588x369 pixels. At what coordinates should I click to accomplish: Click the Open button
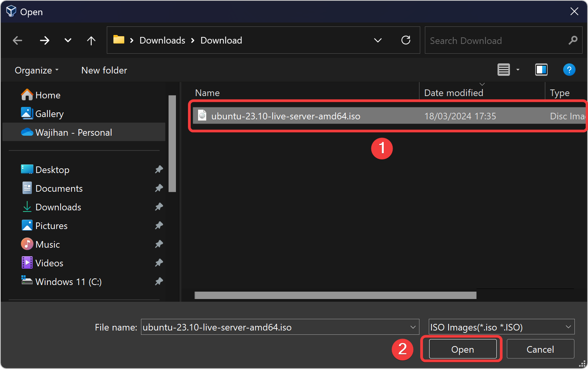[463, 349]
